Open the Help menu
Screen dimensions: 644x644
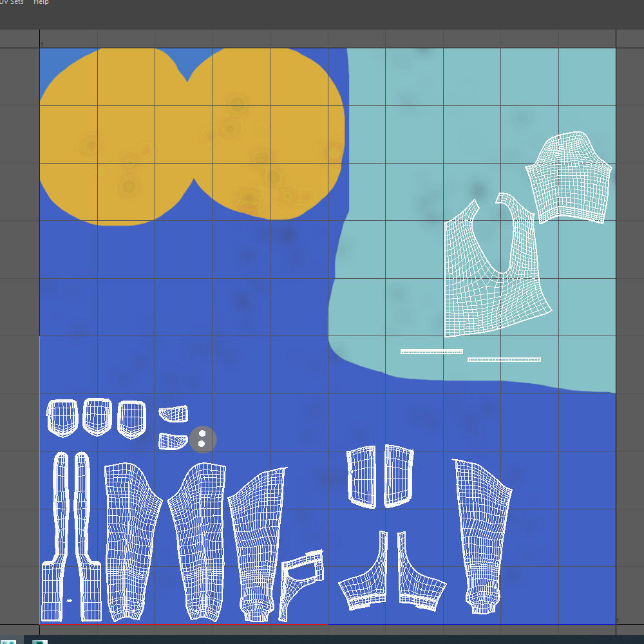pos(41,3)
